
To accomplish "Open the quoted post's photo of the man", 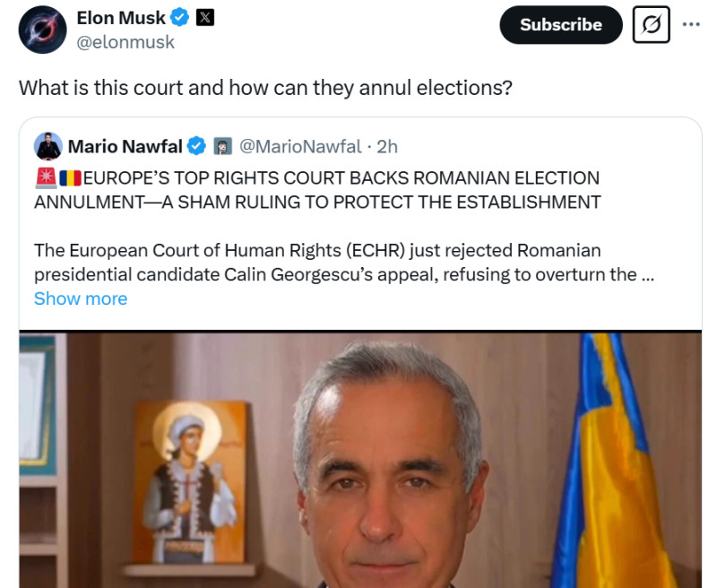I will 360,459.
